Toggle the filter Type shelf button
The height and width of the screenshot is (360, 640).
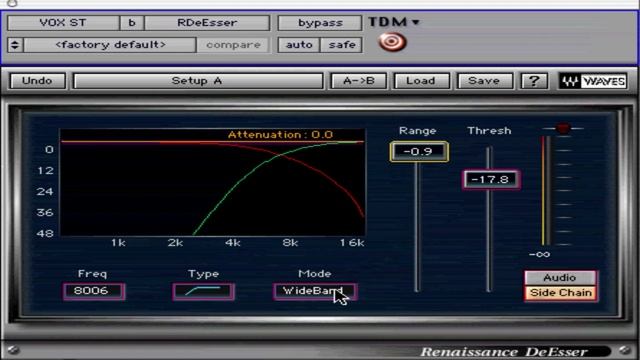tap(204, 291)
